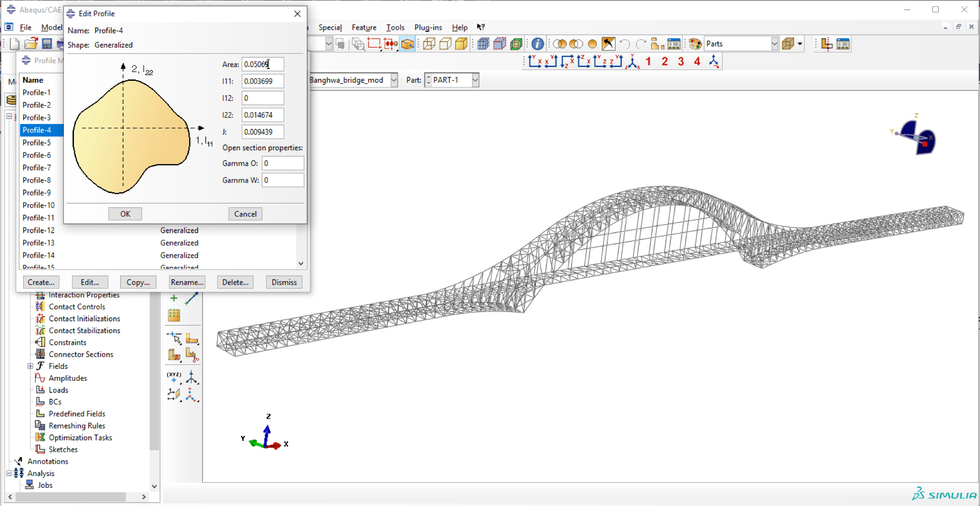Screen dimensions: 980x506
Task: Open the Plug-ins menu
Action: click(x=427, y=27)
